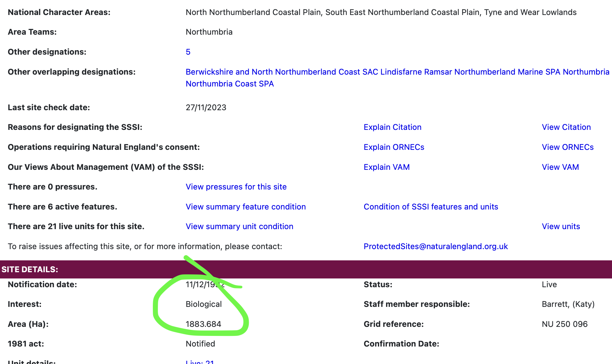Open View Citation for the SSSI
The width and height of the screenshot is (612, 364).
coord(566,127)
